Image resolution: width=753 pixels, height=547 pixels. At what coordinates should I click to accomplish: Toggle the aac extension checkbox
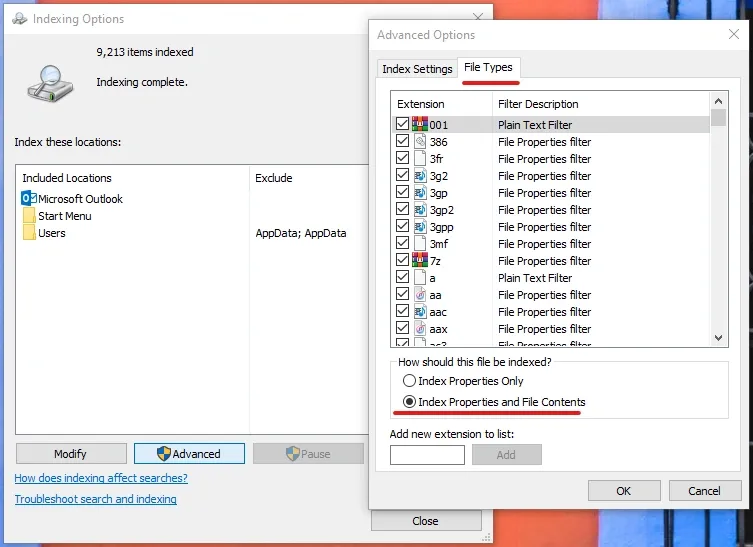coord(402,311)
